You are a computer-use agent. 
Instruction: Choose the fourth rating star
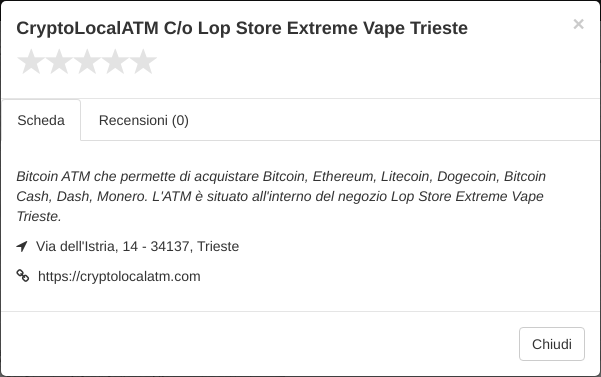[115, 61]
